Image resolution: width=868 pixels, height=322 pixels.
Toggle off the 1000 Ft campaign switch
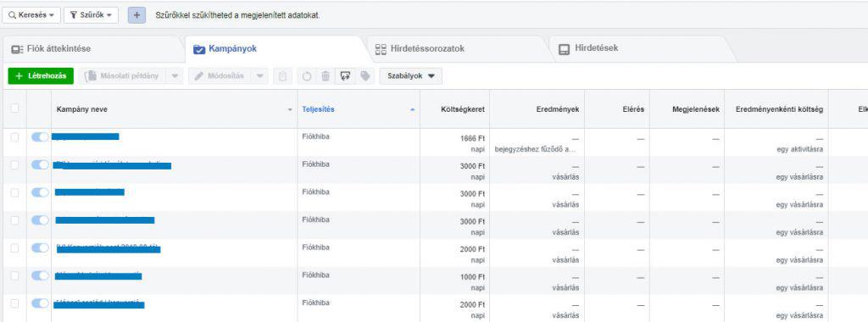tap(40, 275)
